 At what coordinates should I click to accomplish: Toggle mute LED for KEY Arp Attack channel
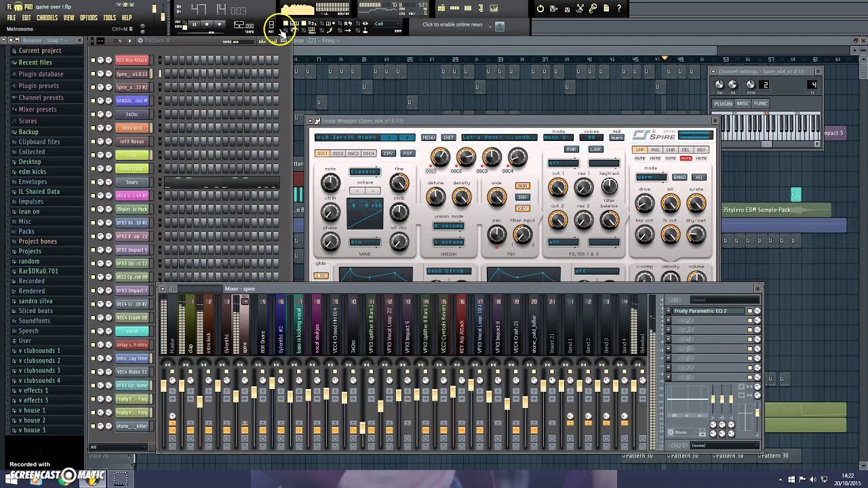(x=94, y=60)
